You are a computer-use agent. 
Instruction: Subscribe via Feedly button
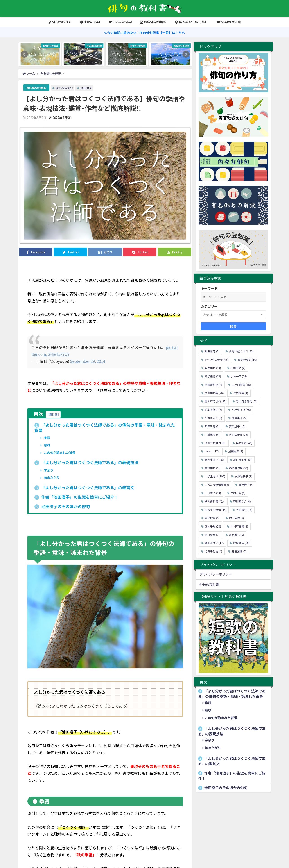(174, 252)
